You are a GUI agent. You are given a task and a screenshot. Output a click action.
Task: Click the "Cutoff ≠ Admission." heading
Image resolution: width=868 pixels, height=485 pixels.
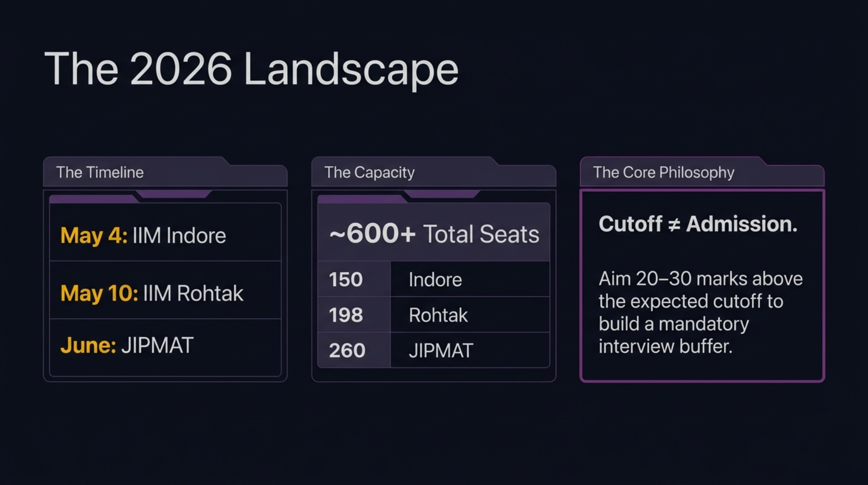698,224
